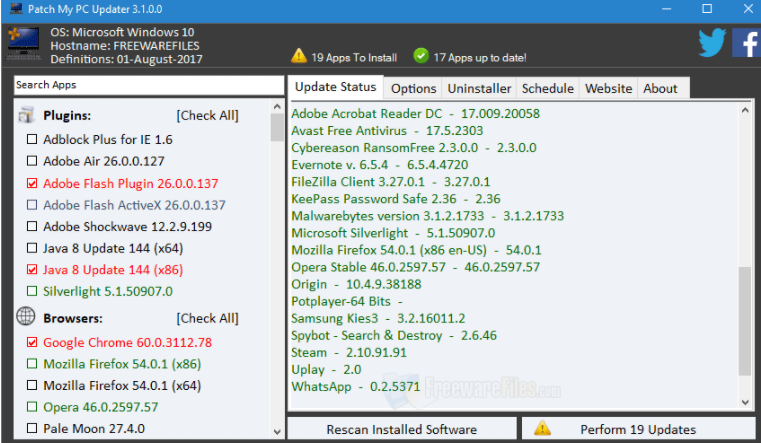Uncheck Java 8 Update 144 (x86)
The width and height of the screenshot is (761, 443).
point(32,269)
